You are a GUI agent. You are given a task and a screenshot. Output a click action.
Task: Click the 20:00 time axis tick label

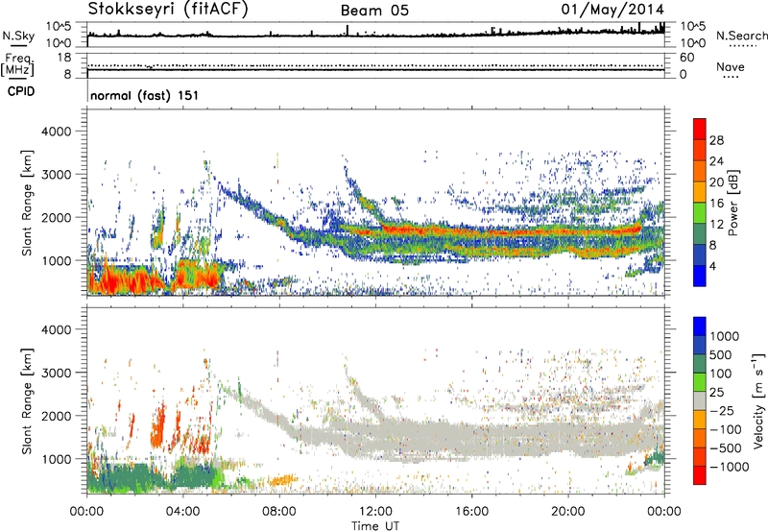568,512
